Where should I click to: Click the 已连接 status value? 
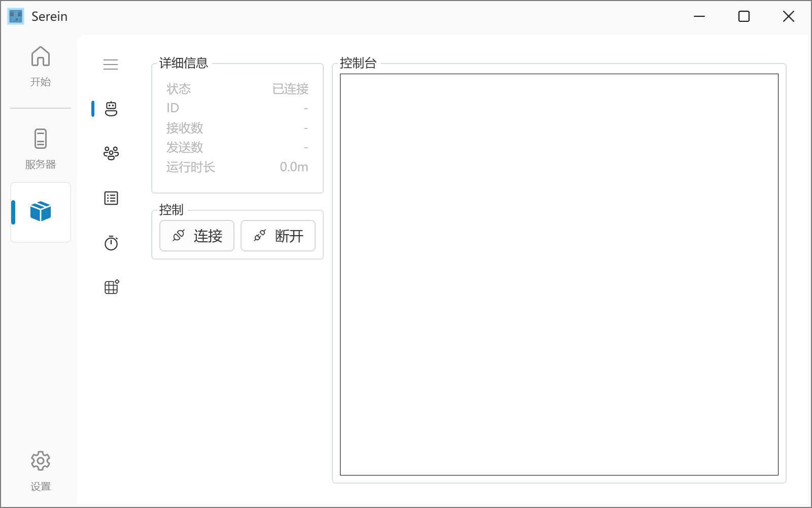(290, 89)
